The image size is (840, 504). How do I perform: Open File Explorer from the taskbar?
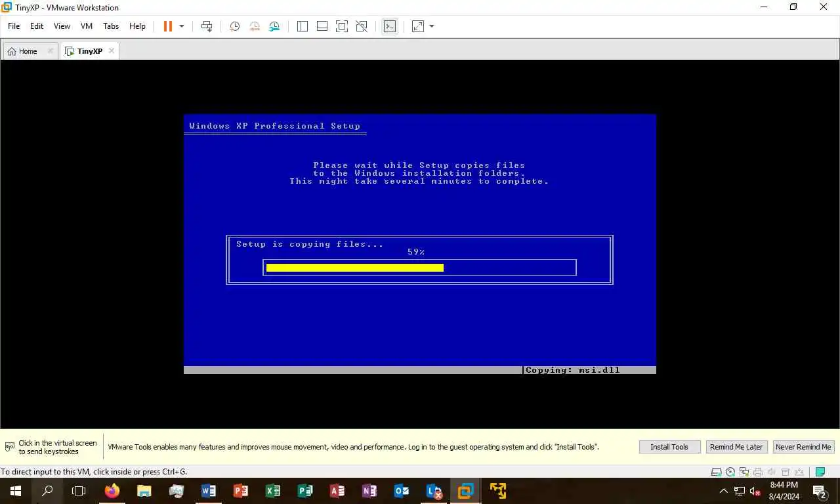point(144,491)
